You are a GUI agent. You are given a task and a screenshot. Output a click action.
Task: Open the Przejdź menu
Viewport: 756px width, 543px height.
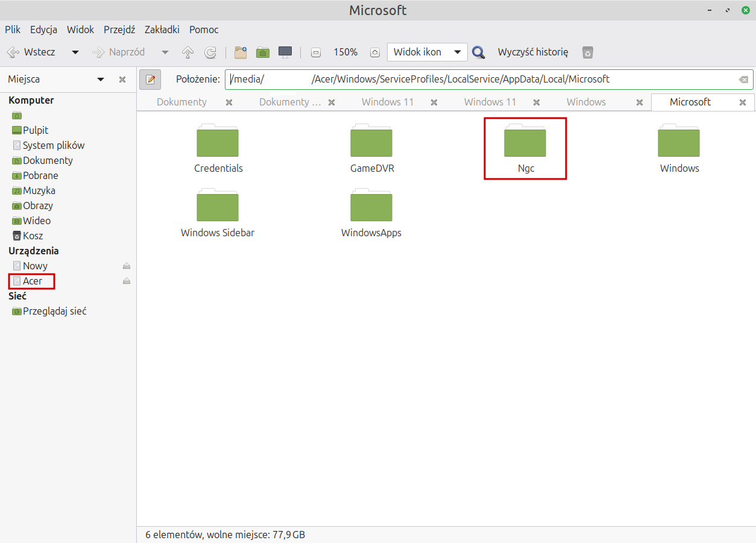pyautogui.click(x=119, y=30)
